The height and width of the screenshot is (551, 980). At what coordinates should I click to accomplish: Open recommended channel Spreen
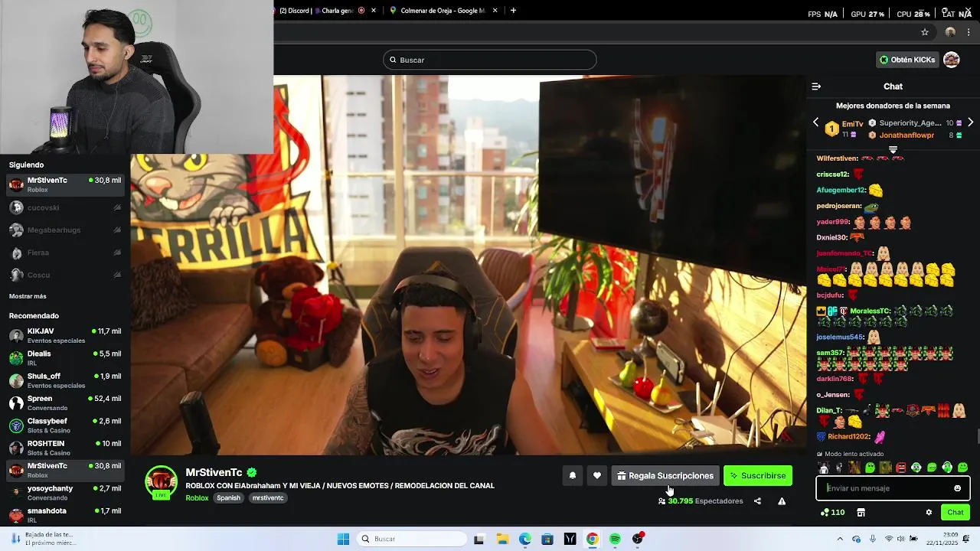65,403
